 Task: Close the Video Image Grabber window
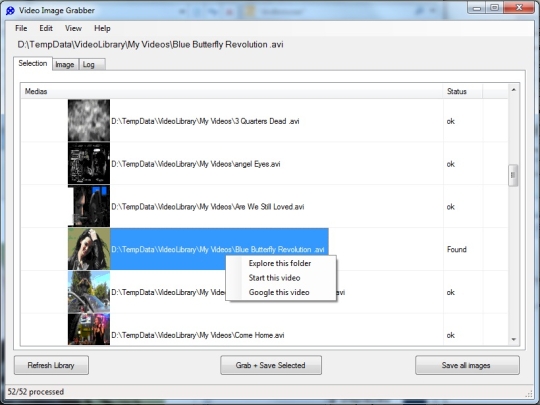click(519, 8)
